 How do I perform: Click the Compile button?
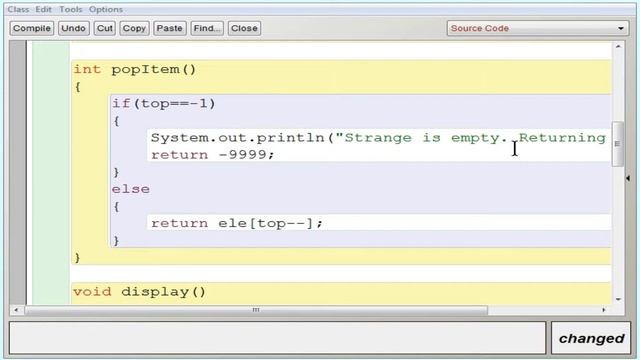(x=32, y=28)
